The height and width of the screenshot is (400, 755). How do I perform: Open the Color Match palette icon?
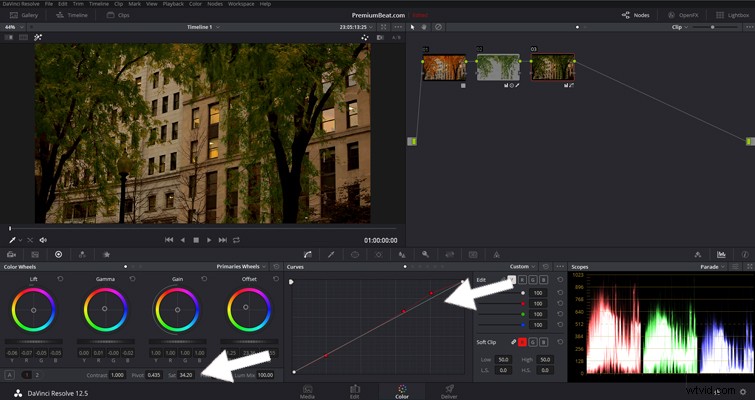click(35, 255)
